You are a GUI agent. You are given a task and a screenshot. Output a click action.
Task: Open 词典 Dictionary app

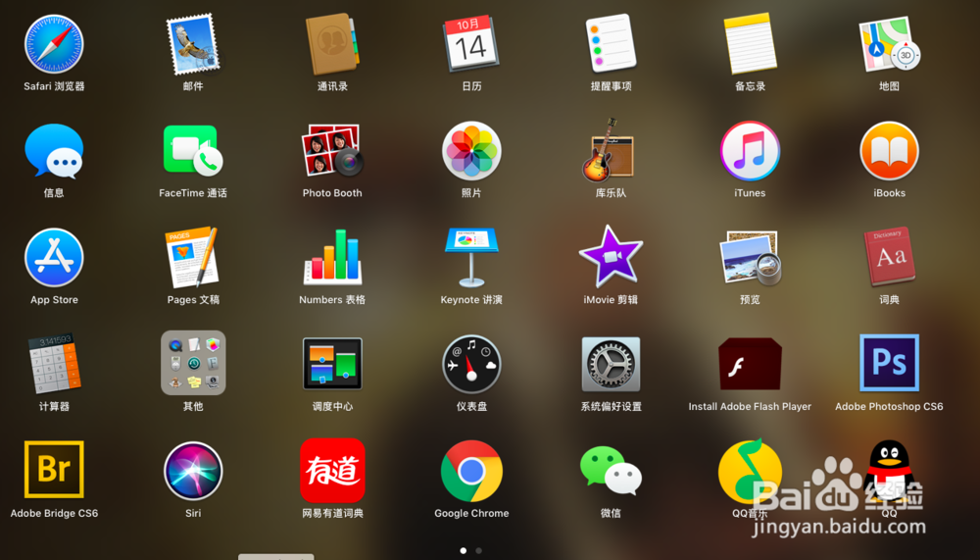tap(889, 257)
